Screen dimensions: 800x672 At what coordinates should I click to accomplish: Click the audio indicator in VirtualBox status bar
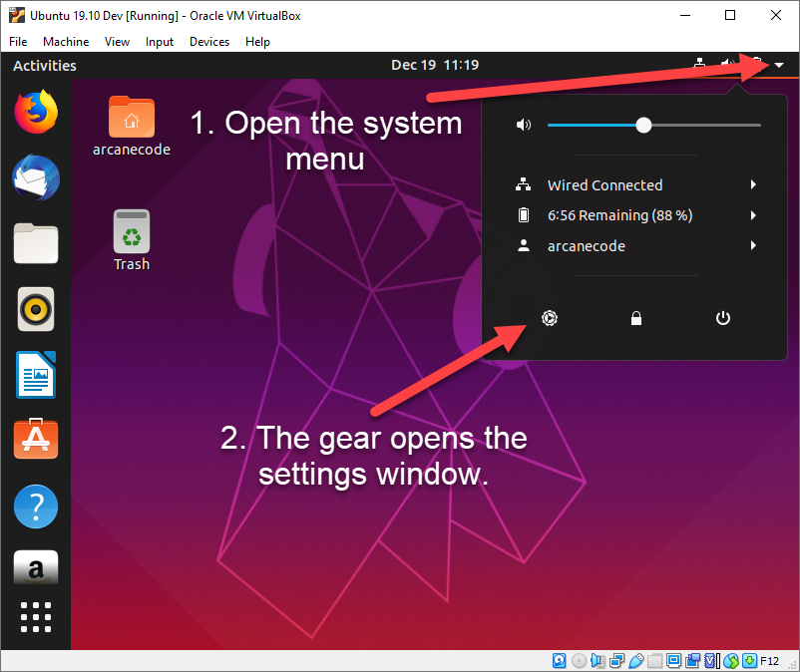click(x=598, y=661)
